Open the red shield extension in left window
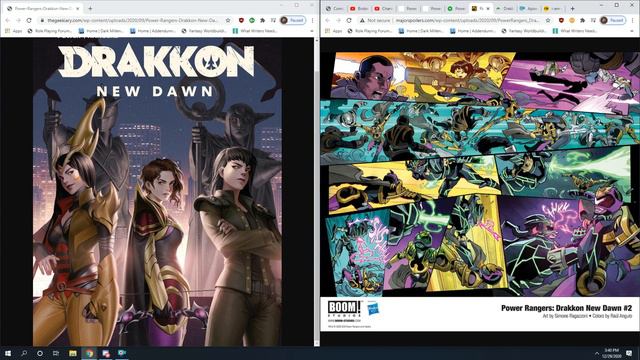 point(241,20)
